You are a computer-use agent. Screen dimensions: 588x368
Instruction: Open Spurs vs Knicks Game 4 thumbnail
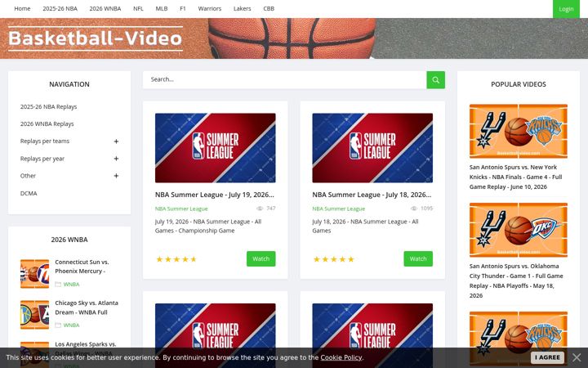pyautogui.click(x=519, y=131)
